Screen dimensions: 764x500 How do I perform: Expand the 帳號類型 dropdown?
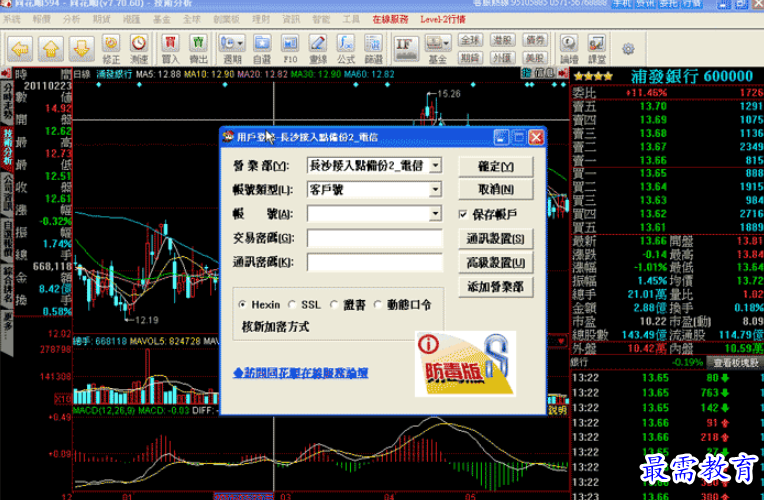[x=436, y=189]
